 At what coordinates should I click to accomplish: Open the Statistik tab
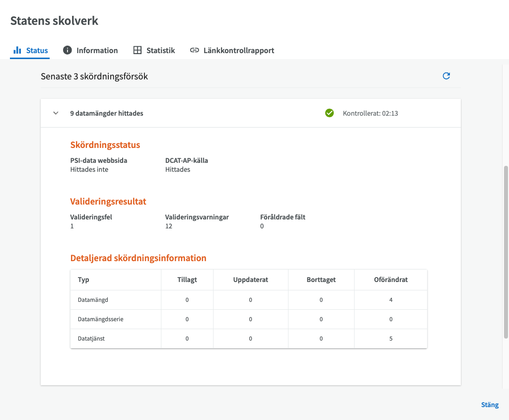[x=154, y=50]
